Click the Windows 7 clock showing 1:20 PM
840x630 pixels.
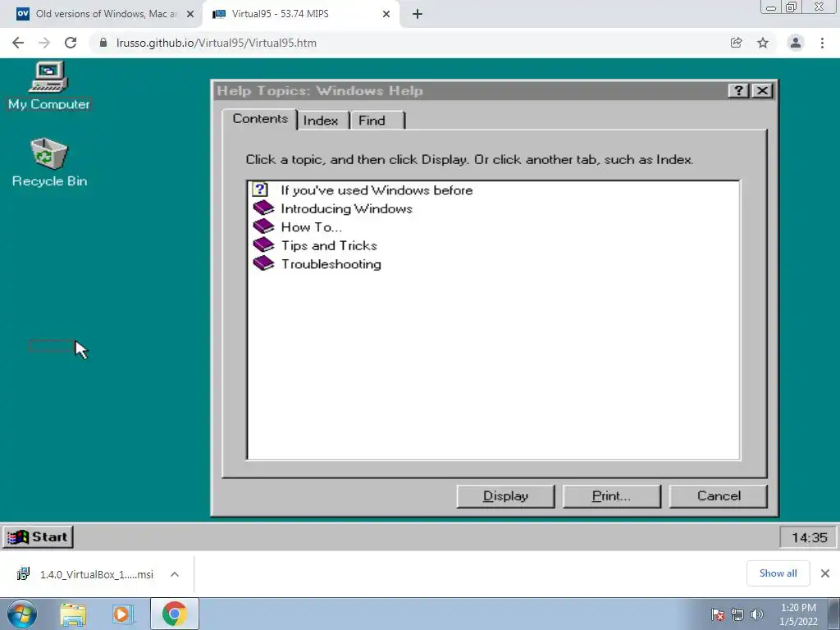[798, 614]
